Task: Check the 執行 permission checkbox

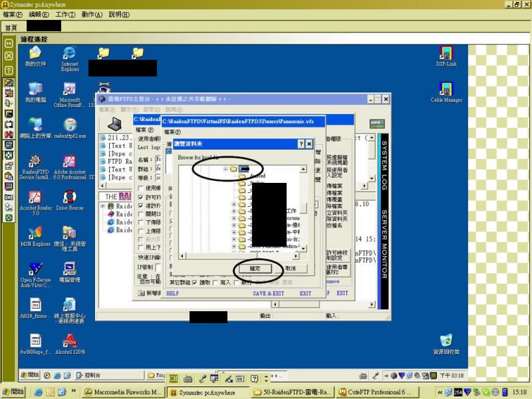Action: point(236,282)
